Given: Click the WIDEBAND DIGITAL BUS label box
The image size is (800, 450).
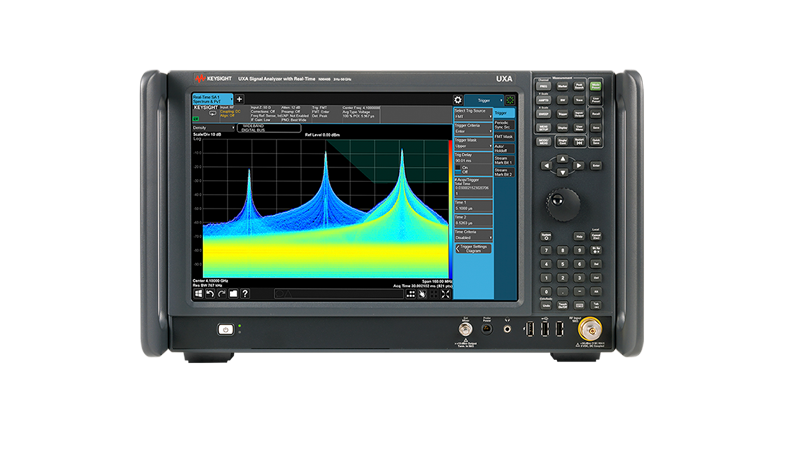Looking at the screenshot, I should [269, 128].
